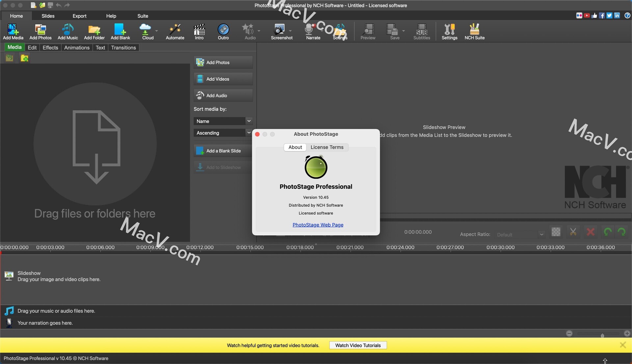Click the Add Photos button in media panel
Viewport: 632px width, 364px height.
tap(223, 63)
